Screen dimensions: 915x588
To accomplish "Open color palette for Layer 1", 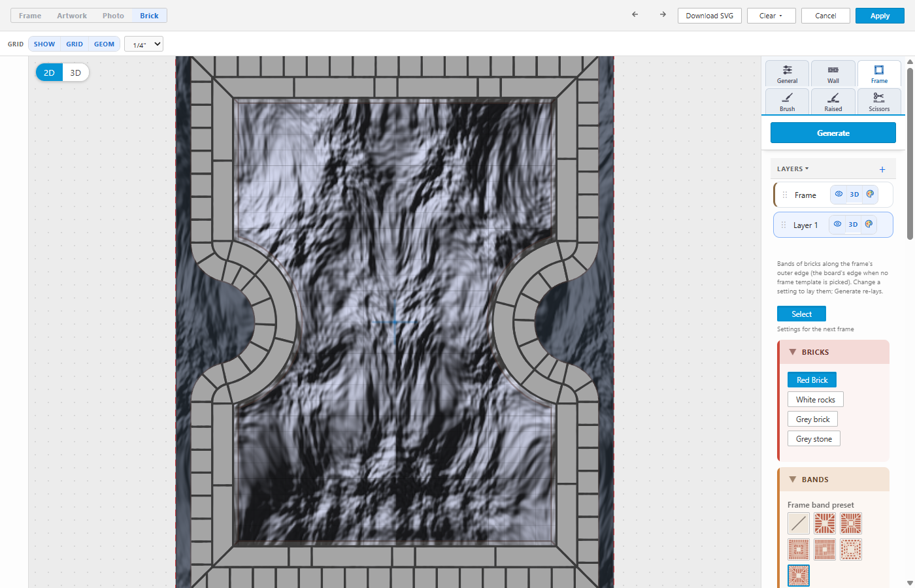I will pos(869,224).
